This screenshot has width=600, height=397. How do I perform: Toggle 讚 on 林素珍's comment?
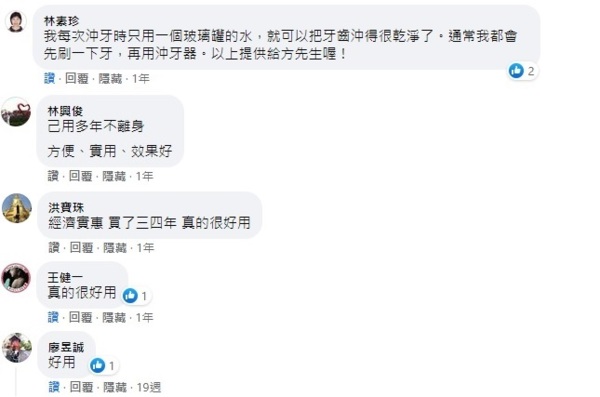click(x=50, y=78)
